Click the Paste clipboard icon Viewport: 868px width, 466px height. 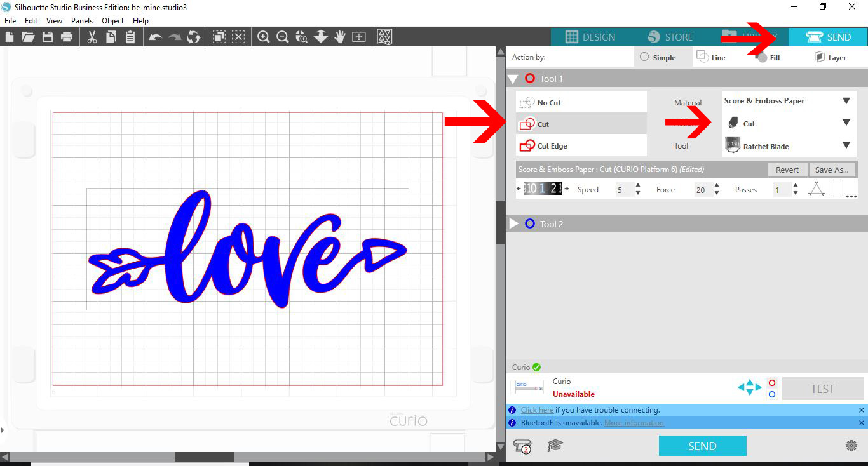pyautogui.click(x=130, y=37)
